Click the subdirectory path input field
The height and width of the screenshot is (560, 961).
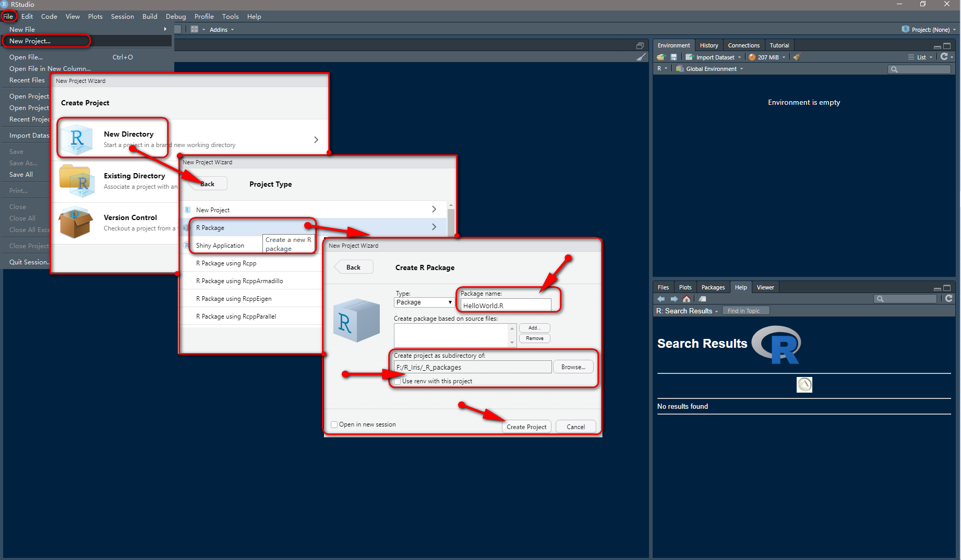pos(473,367)
